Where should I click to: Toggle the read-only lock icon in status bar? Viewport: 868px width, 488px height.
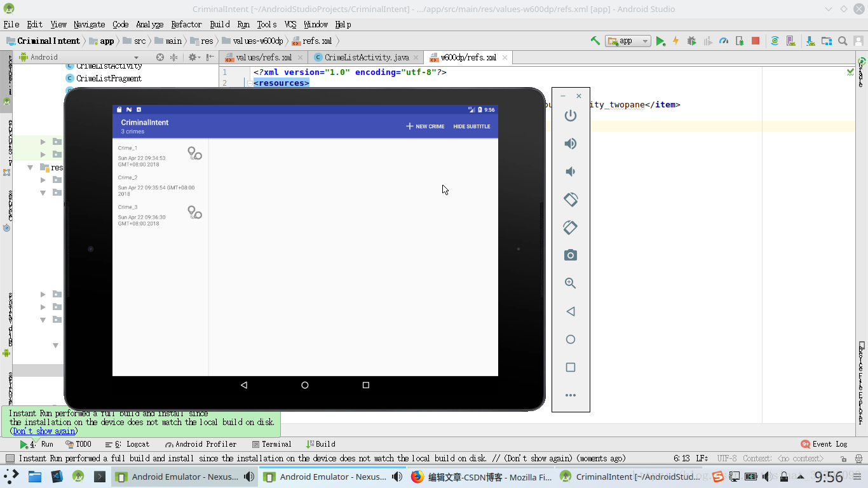point(843,458)
